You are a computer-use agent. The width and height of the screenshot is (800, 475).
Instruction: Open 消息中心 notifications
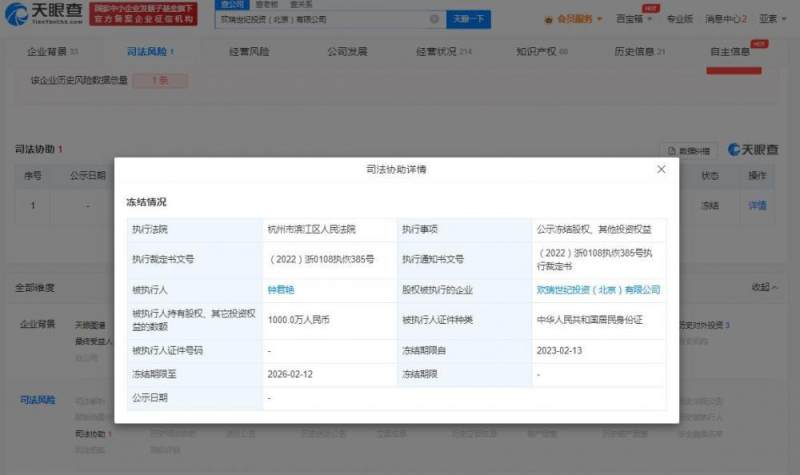(726, 19)
